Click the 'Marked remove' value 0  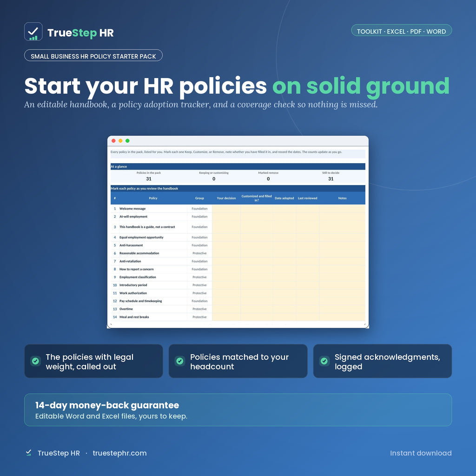click(268, 179)
